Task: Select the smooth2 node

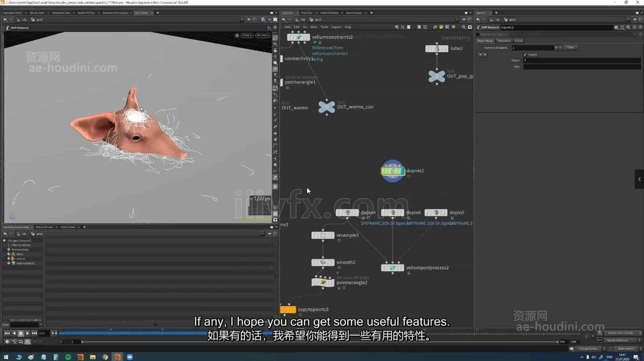Action: click(323, 262)
